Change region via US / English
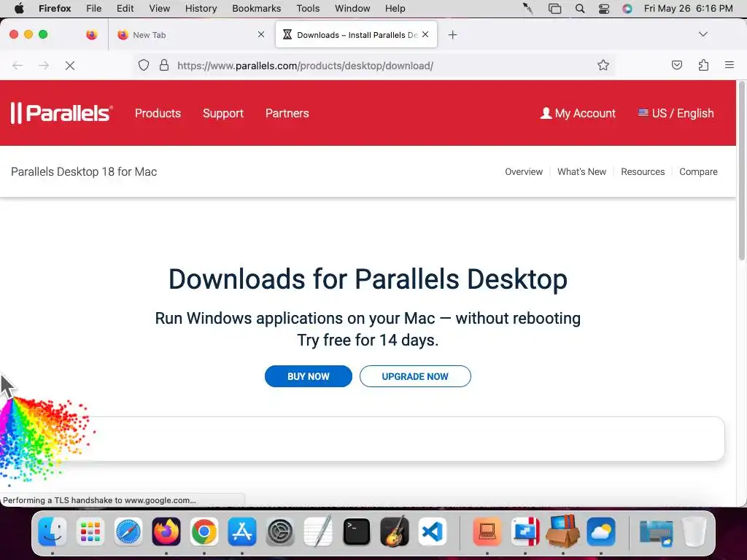The height and width of the screenshot is (560, 747). pos(676,113)
